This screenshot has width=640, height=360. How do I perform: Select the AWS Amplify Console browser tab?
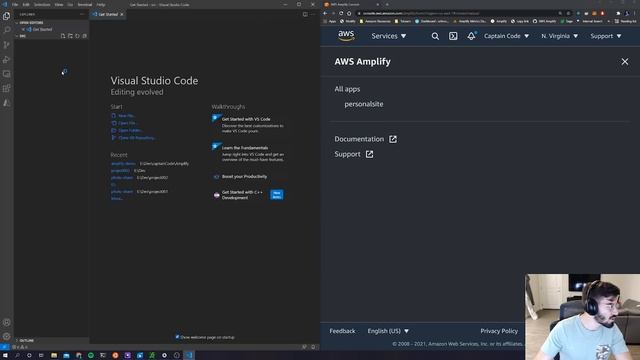(351, 4)
